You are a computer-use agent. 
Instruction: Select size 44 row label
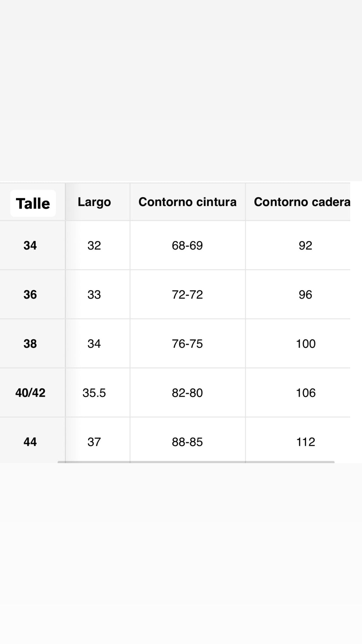pos(30,442)
